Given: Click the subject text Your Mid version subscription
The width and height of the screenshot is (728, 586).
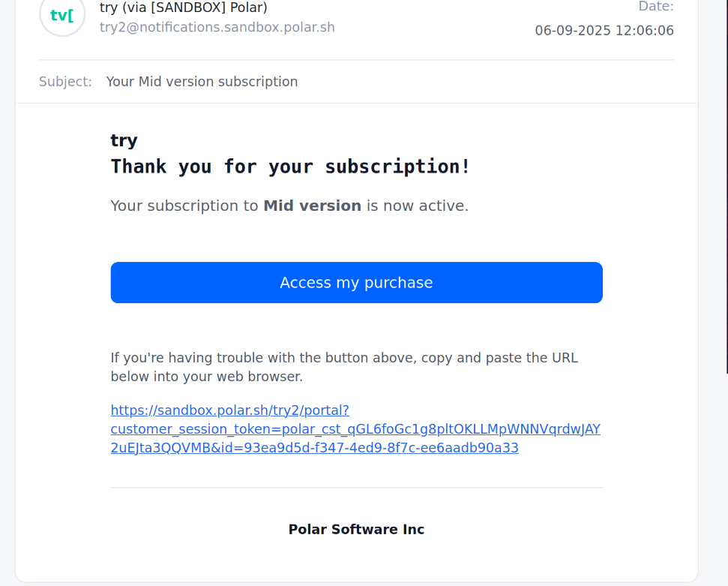Looking at the screenshot, I should click(x=202, y=82).
